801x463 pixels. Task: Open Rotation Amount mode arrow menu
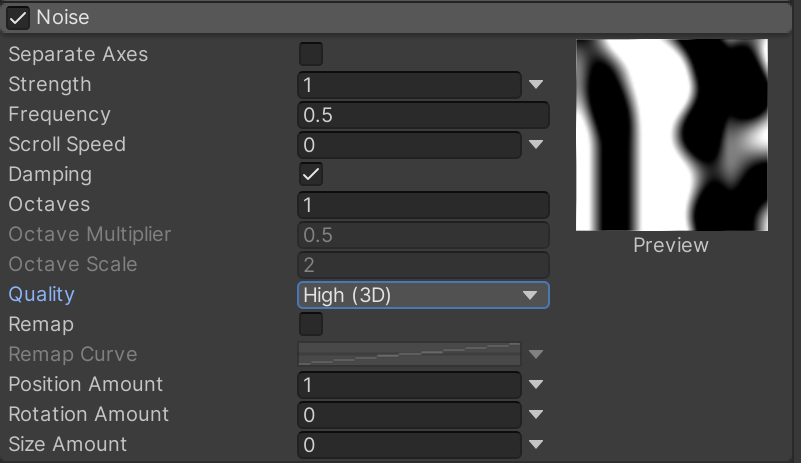(536, 415)
